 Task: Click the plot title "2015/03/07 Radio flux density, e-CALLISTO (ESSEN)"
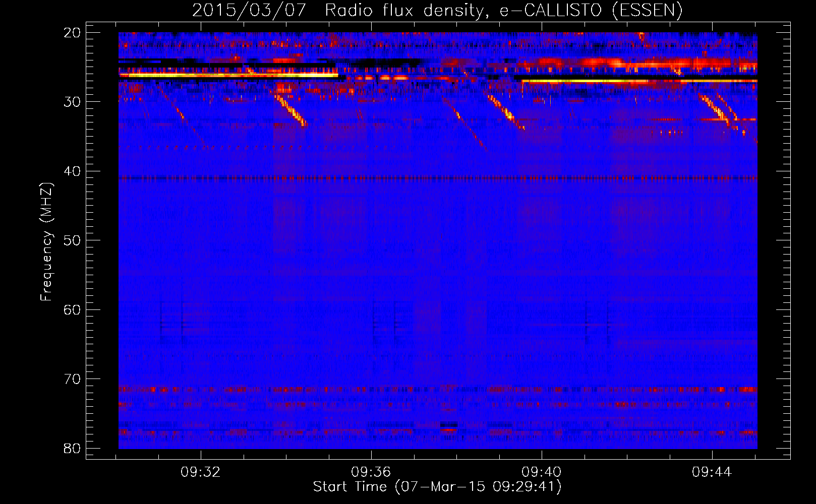(437, 10)
